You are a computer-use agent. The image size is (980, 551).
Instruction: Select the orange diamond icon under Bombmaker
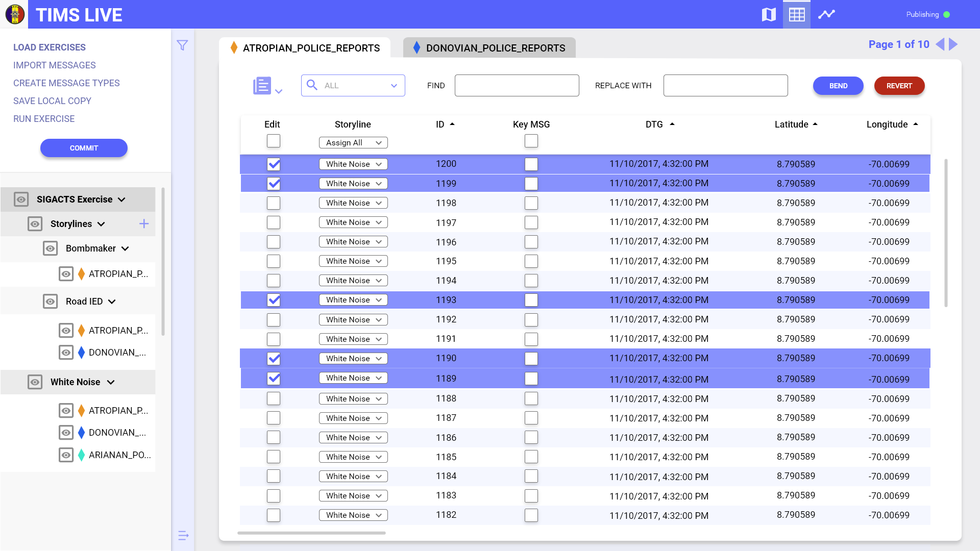point(81,274)
